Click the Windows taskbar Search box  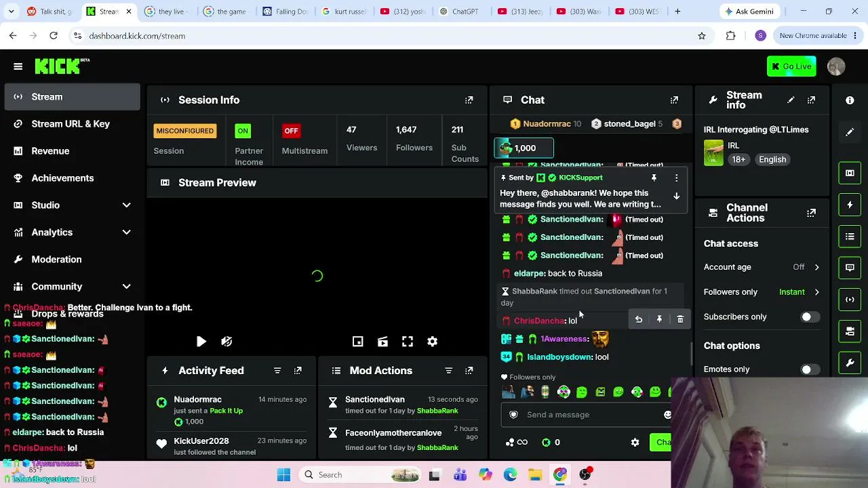point(360,475)
